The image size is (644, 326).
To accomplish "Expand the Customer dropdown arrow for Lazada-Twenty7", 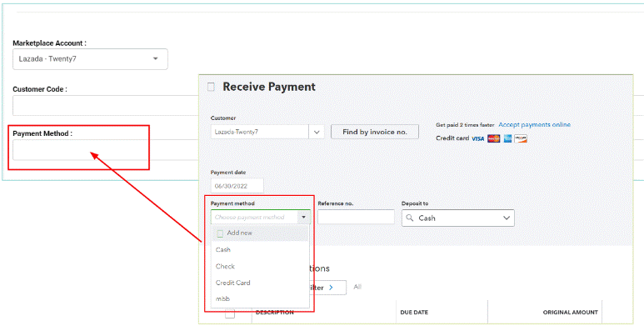I will tap(317, 133).
